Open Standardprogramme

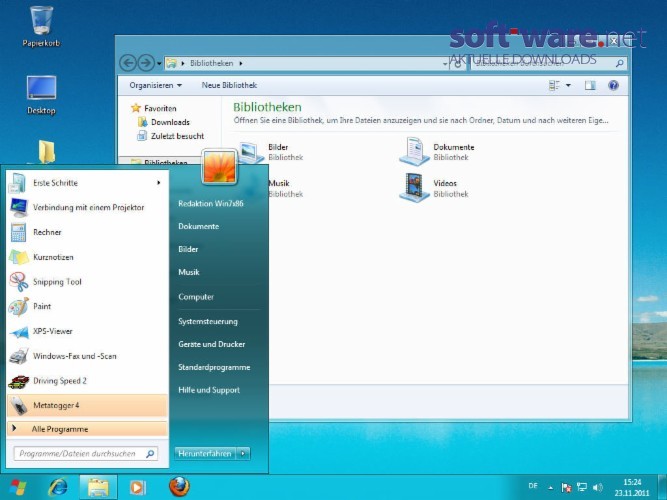[214, 367]
